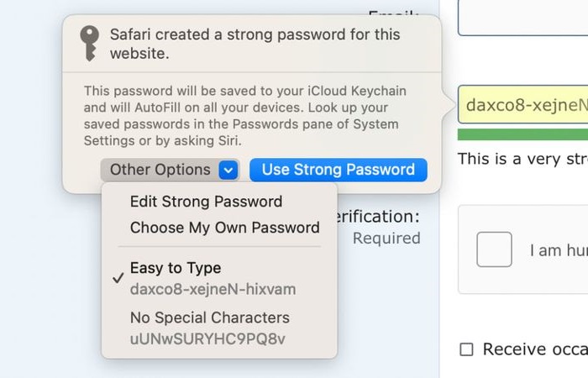Choose My Own Password option
This screenshot has width=588, height=378.
225,228
